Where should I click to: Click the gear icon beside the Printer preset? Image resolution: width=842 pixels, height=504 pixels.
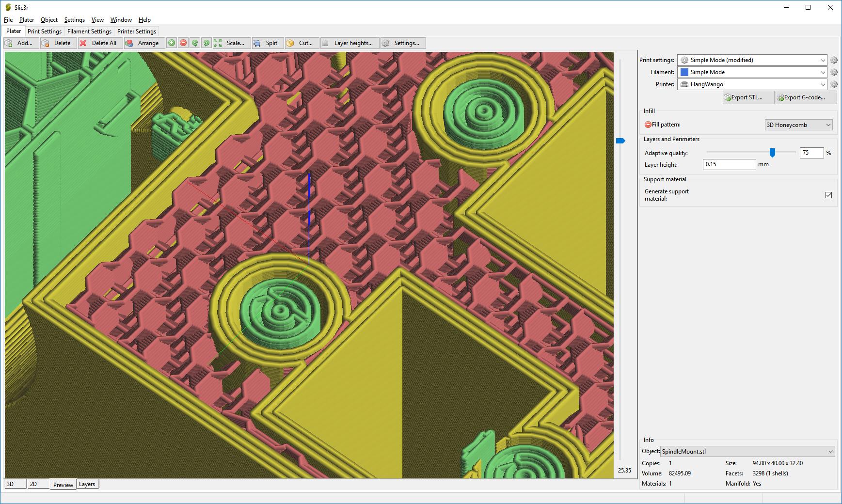click(x=834, y=85)
